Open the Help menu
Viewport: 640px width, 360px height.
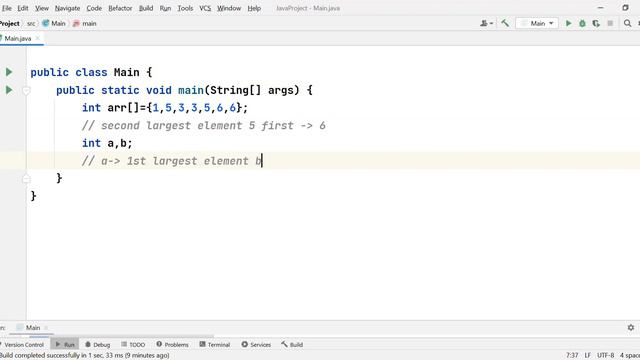pyautogui.click(x=254, y=8)
